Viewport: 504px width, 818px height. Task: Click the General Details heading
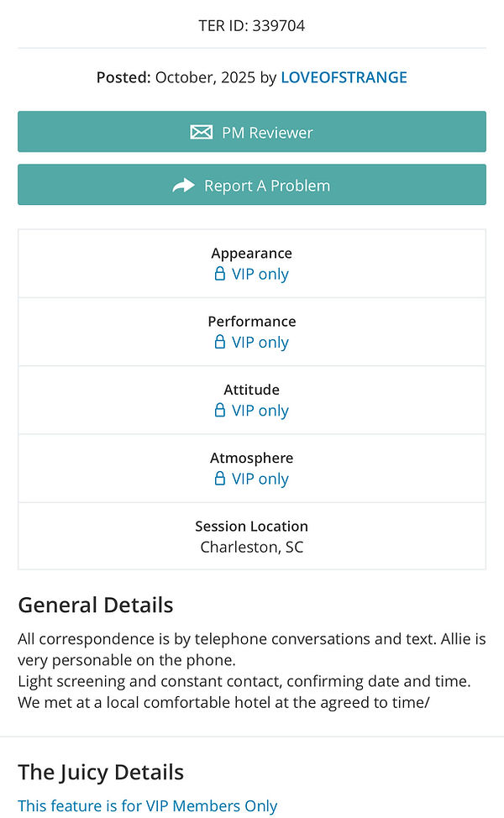pyautogui.click(x=96, y=605)
